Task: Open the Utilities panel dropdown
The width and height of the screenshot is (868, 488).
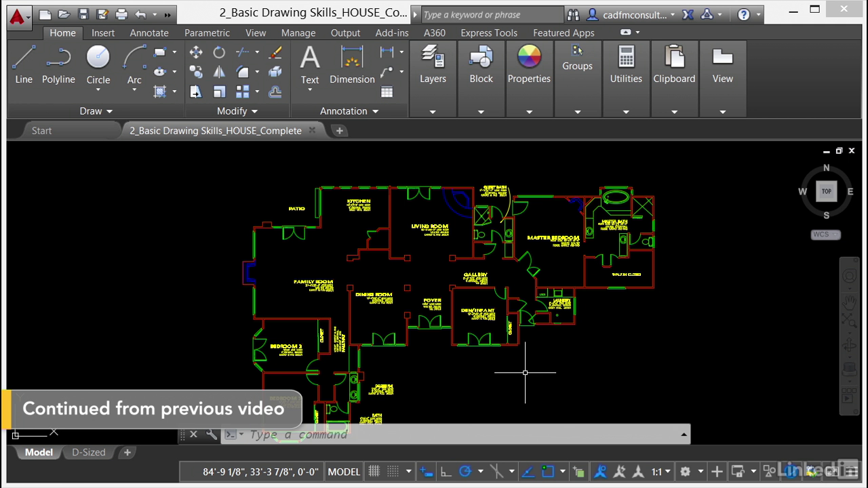Action: click(x=626, y=112)
